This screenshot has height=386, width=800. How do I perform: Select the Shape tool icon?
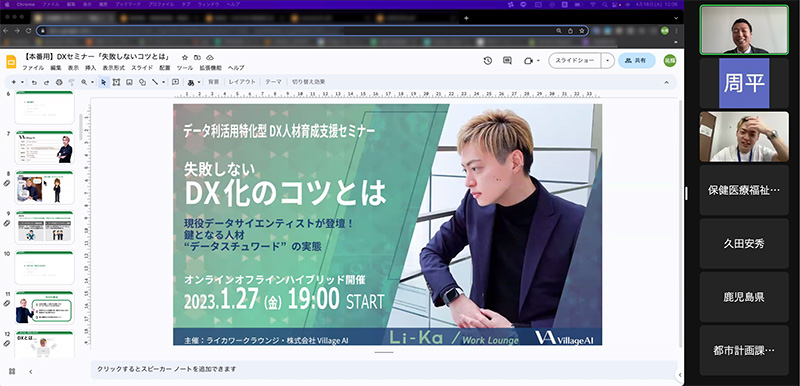pyautogui.click(x=142, y=82)
